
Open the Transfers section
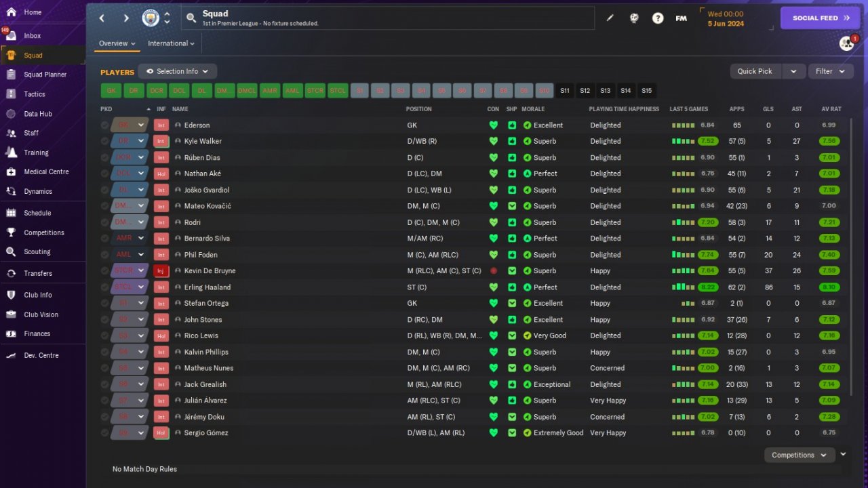38,273
